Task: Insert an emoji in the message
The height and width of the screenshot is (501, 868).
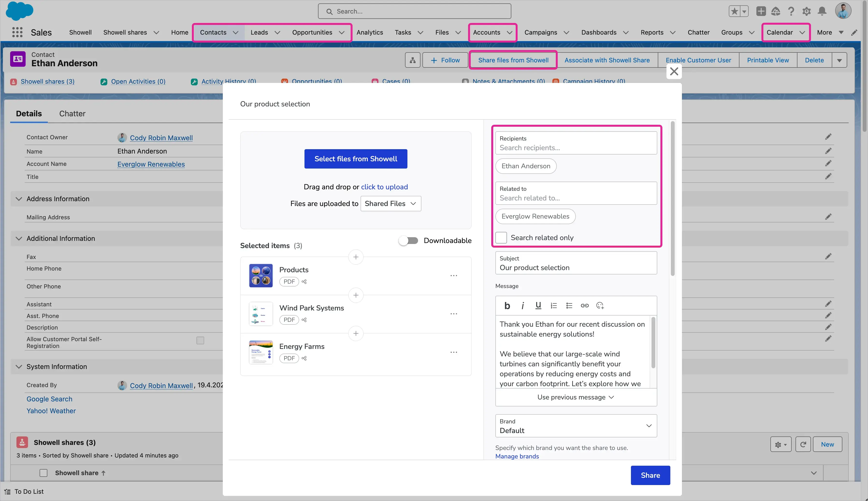Action: (600, 306)
